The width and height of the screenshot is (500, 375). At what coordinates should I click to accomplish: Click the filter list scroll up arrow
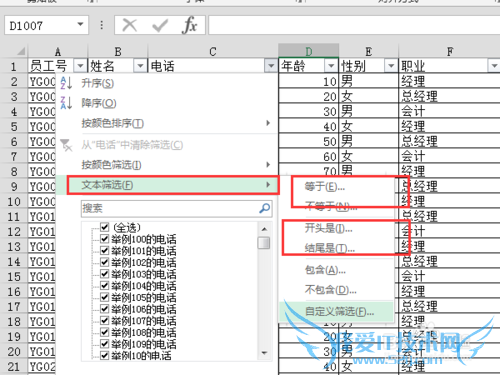click(264, 229)
